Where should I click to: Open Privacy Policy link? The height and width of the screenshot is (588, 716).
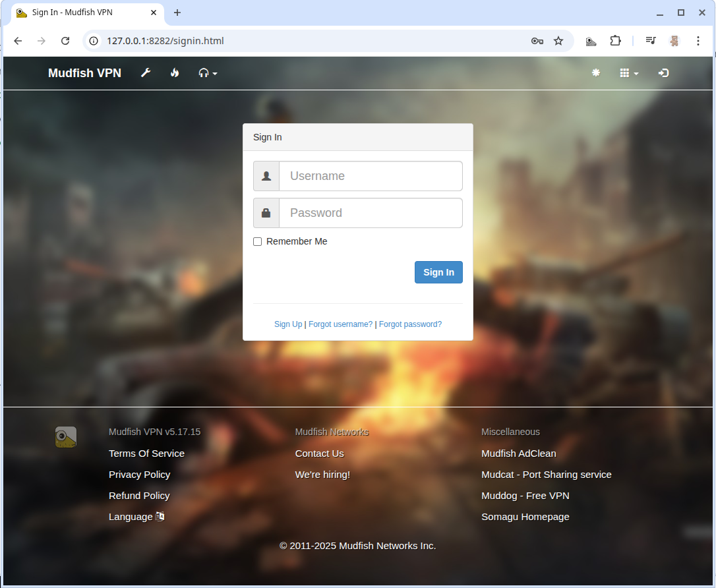[x=139, y=475]
